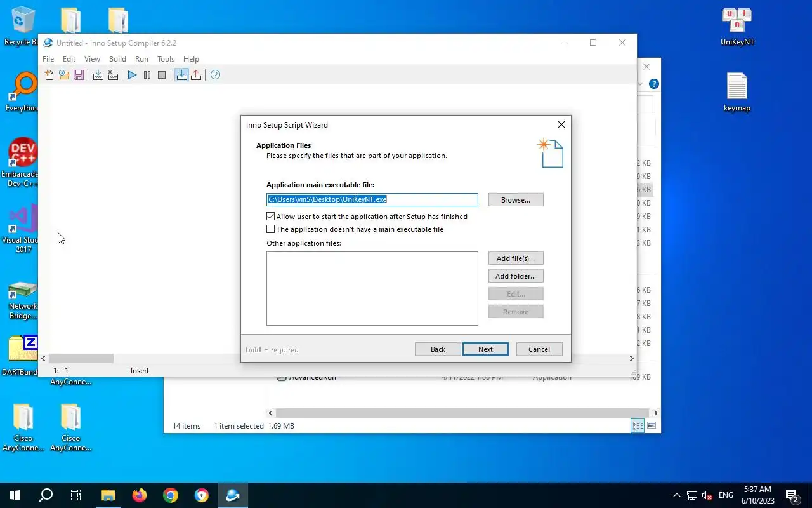Viewport: 812px width, 508px height.
Task: Click the muted volume tray icon
Action: click(707, 495)
